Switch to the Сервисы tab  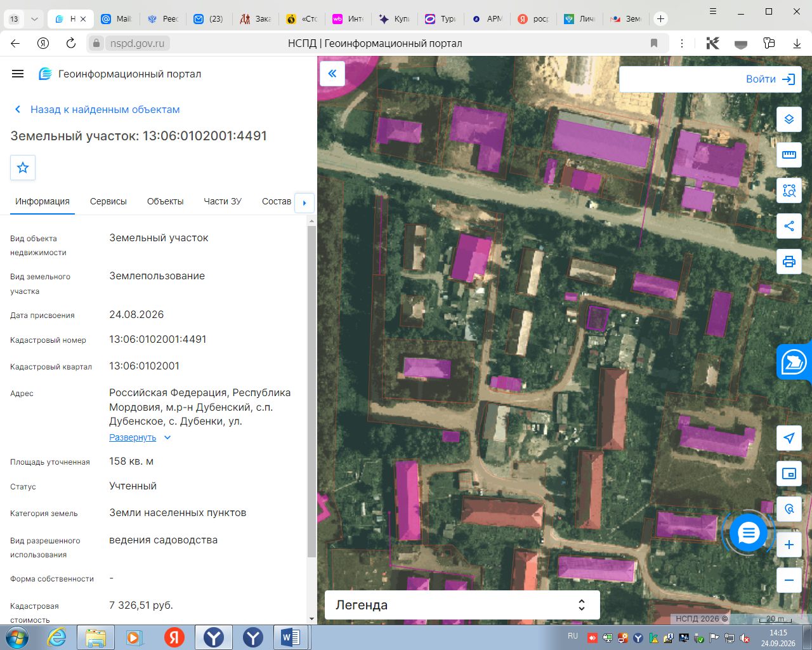coord(108,201)
